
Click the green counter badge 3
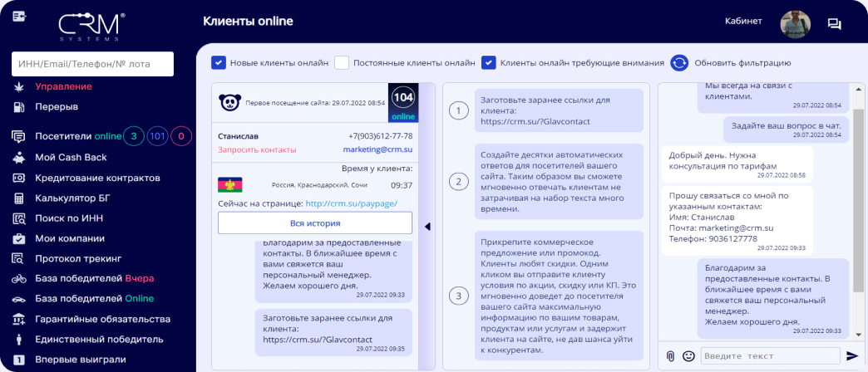point(133,136)
